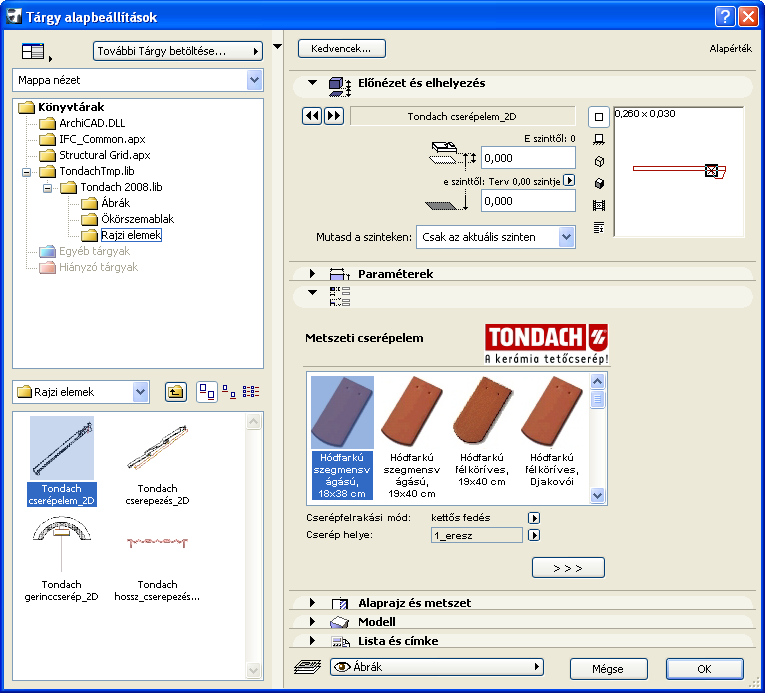765x693 pixels.
Task: Select Hódfarkú félköríves Djakovói tile
Action: pos(552,431)
